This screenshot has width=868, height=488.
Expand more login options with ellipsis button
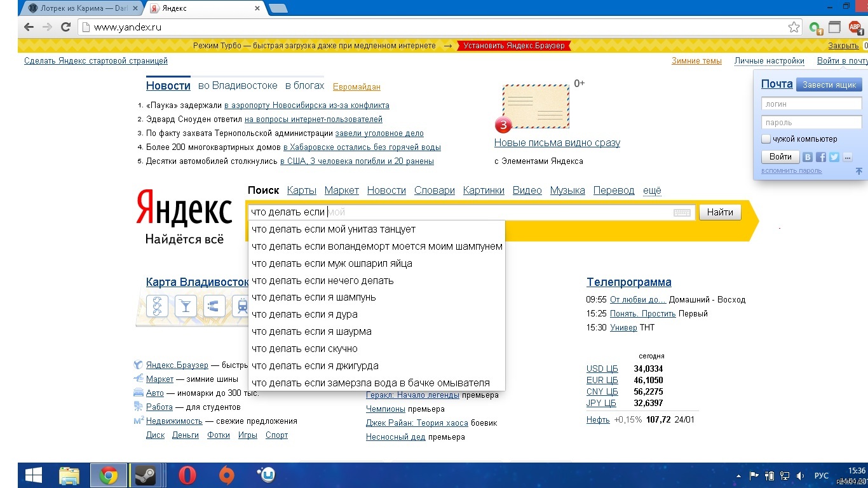pos(847,157)
